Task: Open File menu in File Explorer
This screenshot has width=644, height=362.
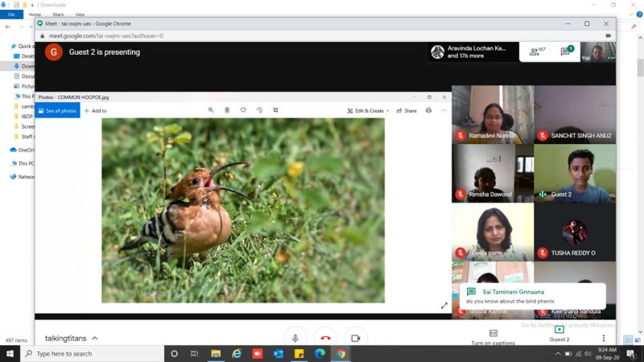Action: pos(11,14)
